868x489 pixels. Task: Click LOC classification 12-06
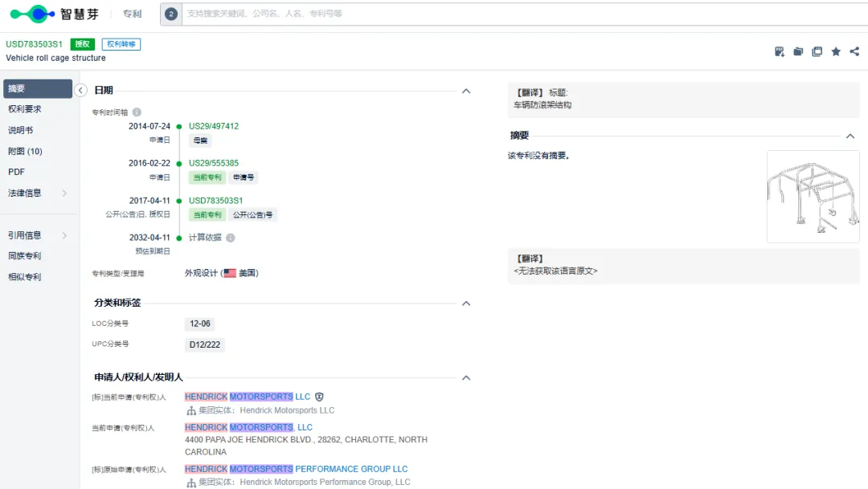click(x=200, y=324)
